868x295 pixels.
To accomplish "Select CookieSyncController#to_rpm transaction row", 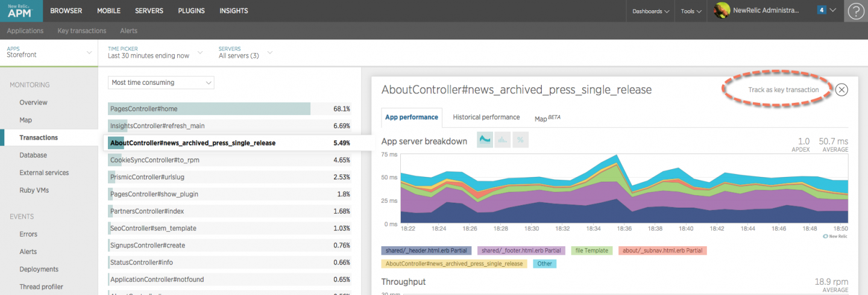I will pos(230,160).
